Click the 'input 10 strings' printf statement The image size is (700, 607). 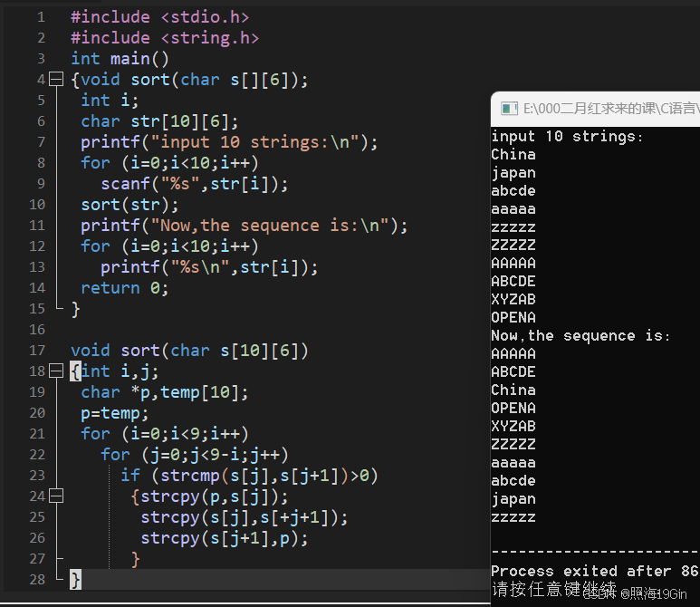pos(229,142)
